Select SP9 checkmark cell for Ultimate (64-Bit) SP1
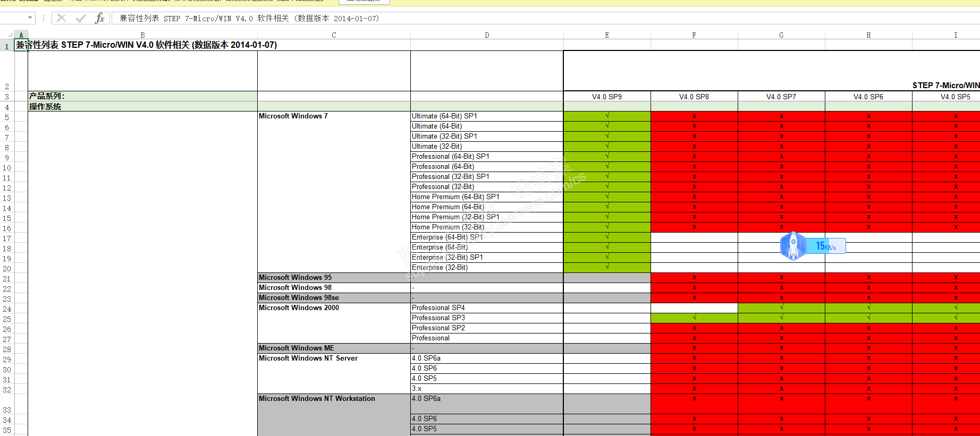This screenshot has width=980, height=436. point(607,116)
